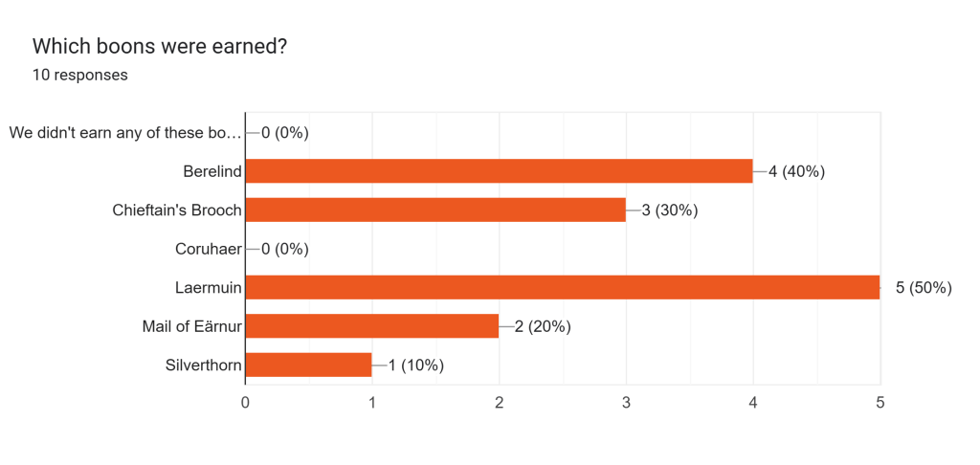Click the Berelind axis label
This screenshot has height=465, width=980.
click(212, 171)
